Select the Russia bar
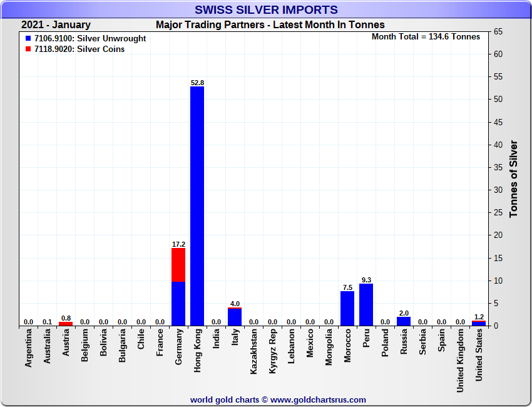 click(x=404, y=321)
